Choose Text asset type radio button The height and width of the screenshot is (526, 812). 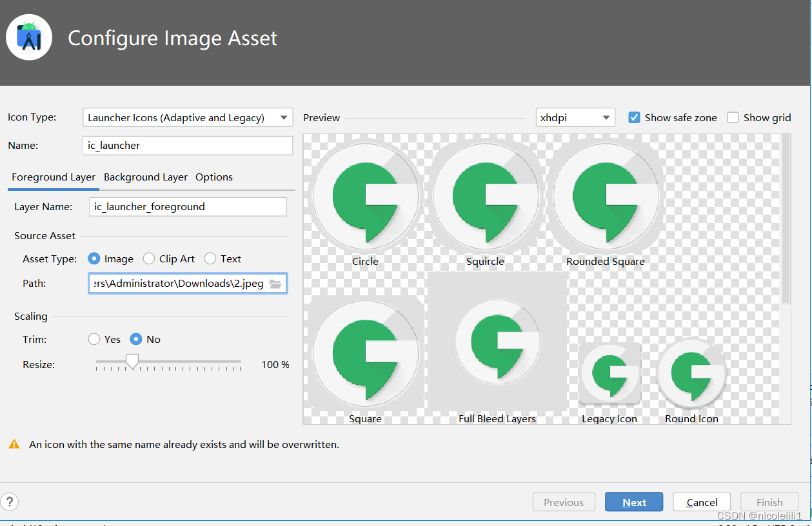click(x=210, y=258)
